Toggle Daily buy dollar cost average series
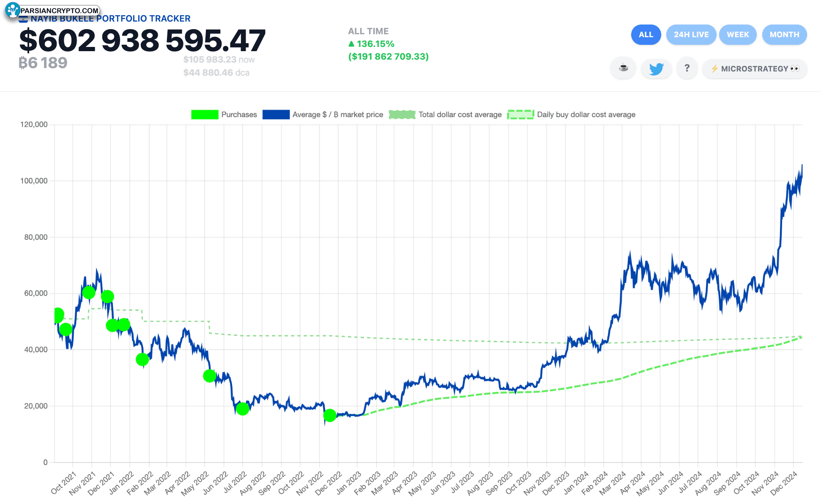 [x=571, y=115]
